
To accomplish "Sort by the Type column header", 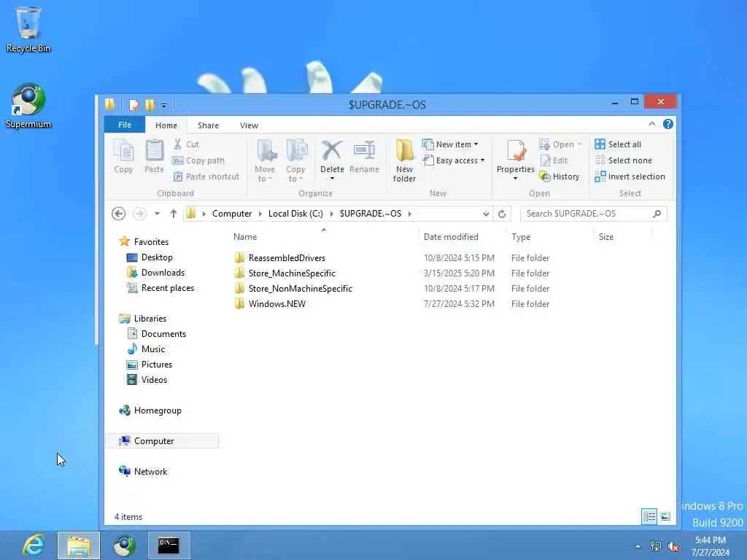I will pos(550,237).
